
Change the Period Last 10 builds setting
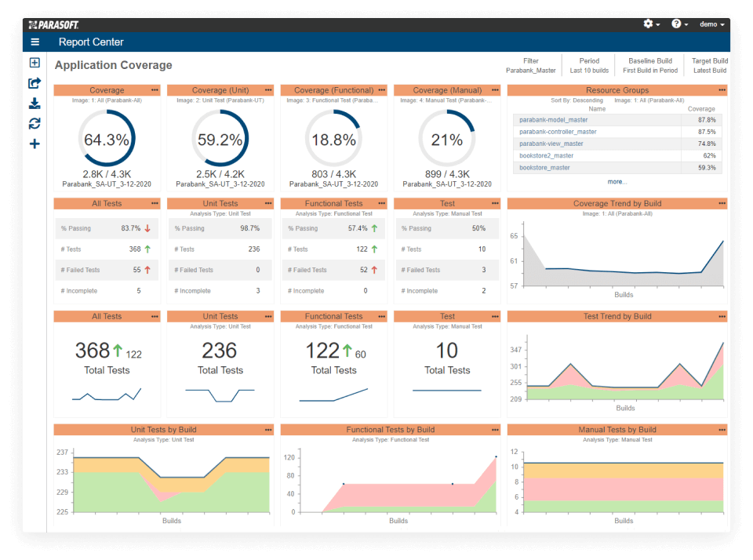pyautogui.click(x=589, y=65)
